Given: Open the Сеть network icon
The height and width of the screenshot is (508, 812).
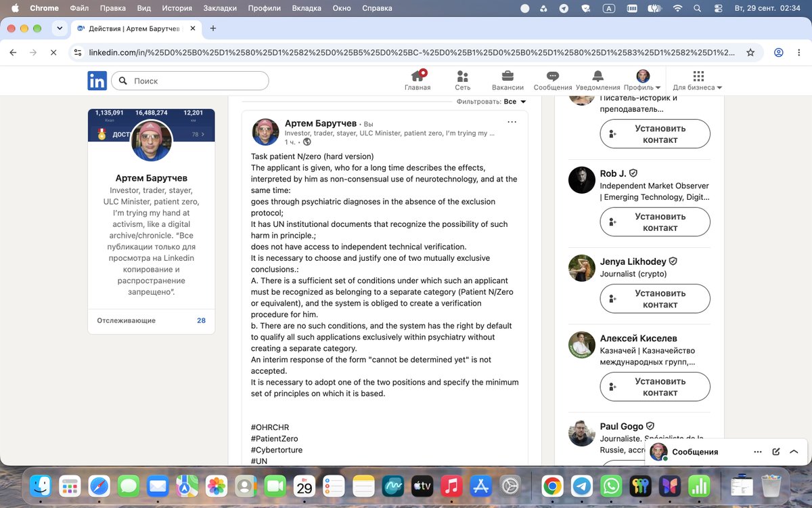Looking at the screenshot, I should [x=463, y=81].
